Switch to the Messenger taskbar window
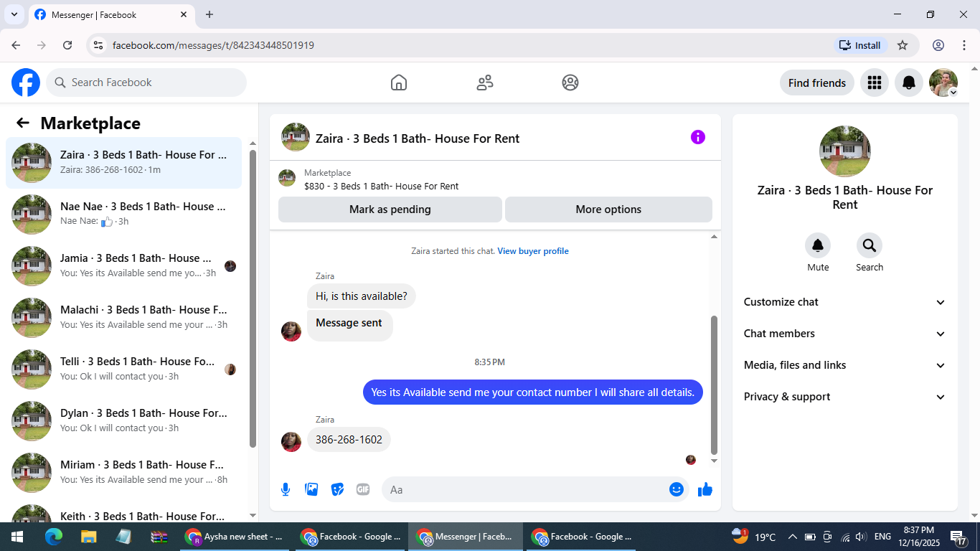This screenshot has height=551, width=980. coord(466,537)
